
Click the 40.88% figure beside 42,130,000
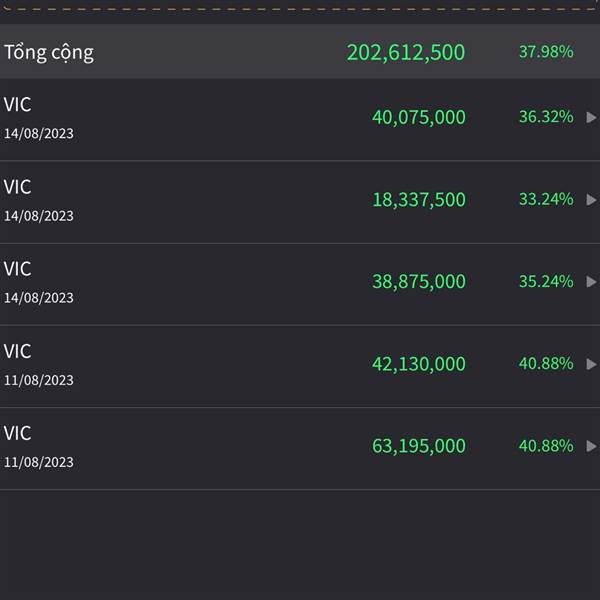(546, 364)
